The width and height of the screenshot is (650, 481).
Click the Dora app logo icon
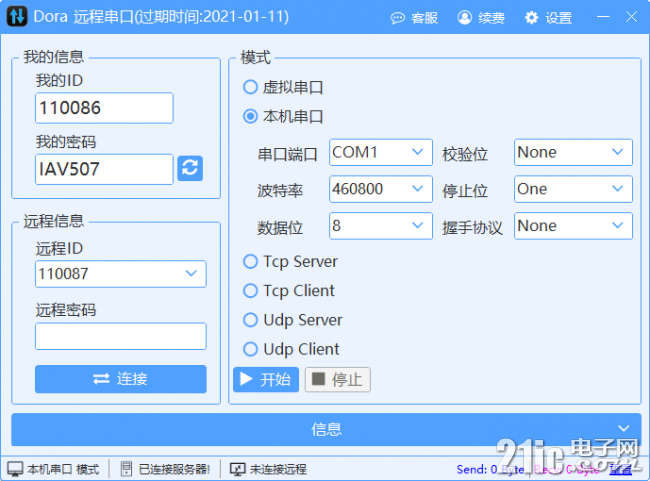17,17
